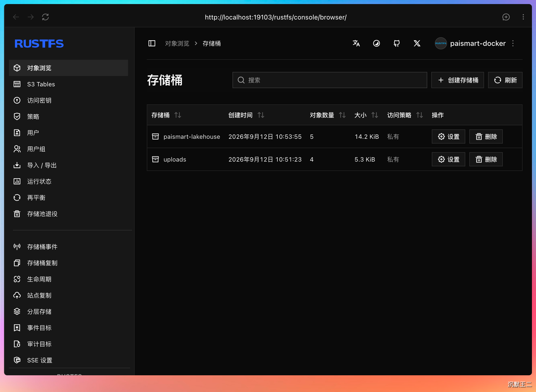This screenshot has width=536, height=392.
Task: Toggle sidebar collapse panel icon
Action: click(152, 43)
